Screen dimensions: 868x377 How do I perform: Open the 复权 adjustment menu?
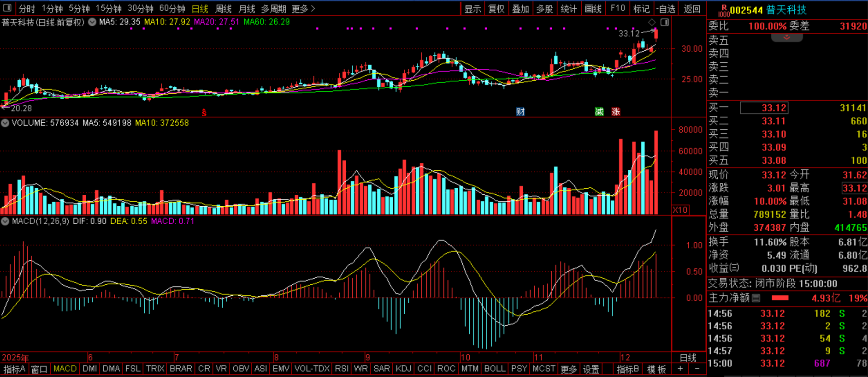(x=496, y=9)
